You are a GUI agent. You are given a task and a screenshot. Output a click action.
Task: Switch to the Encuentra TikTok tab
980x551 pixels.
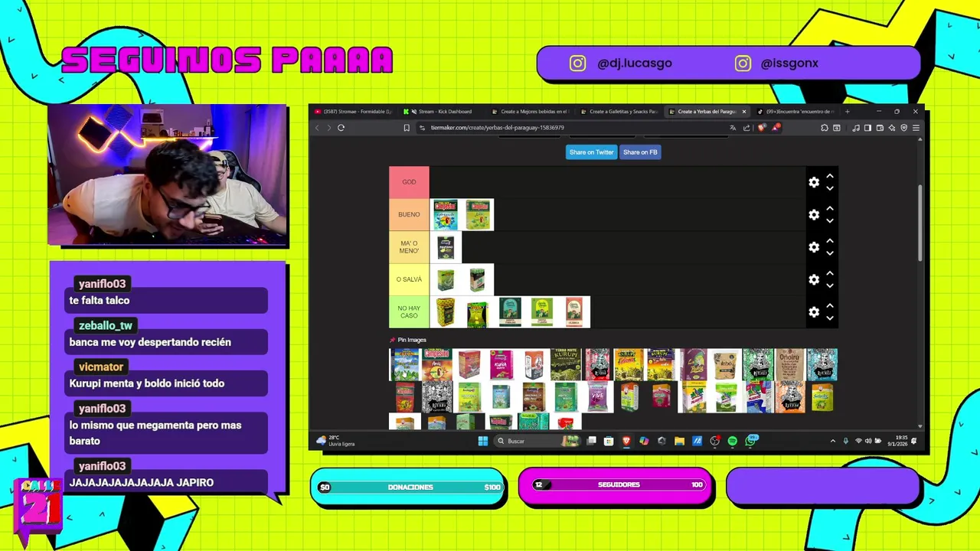pos(796,112)
